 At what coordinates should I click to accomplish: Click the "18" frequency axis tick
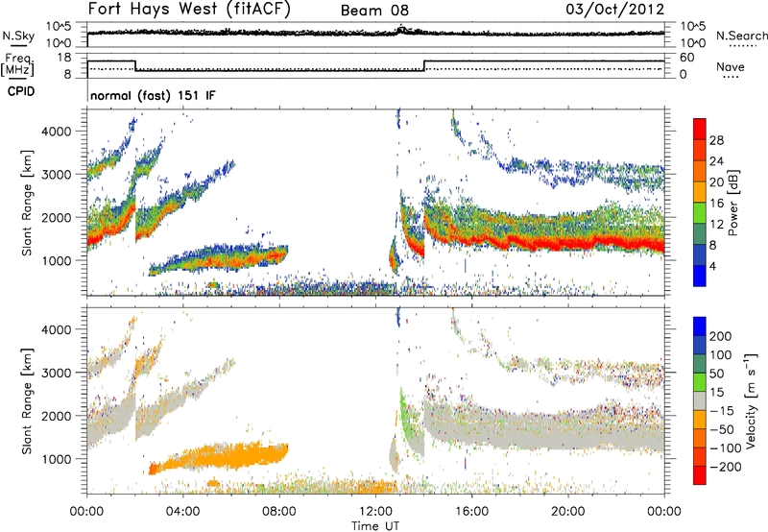63,58
